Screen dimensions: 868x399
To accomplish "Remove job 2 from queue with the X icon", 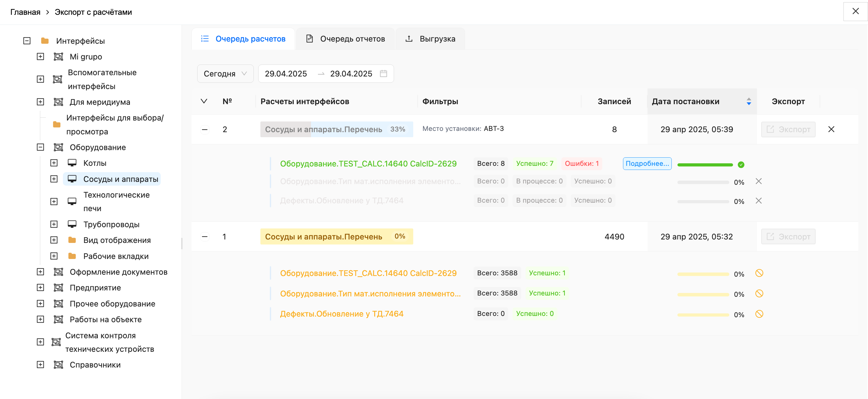I will click(831, 129).
